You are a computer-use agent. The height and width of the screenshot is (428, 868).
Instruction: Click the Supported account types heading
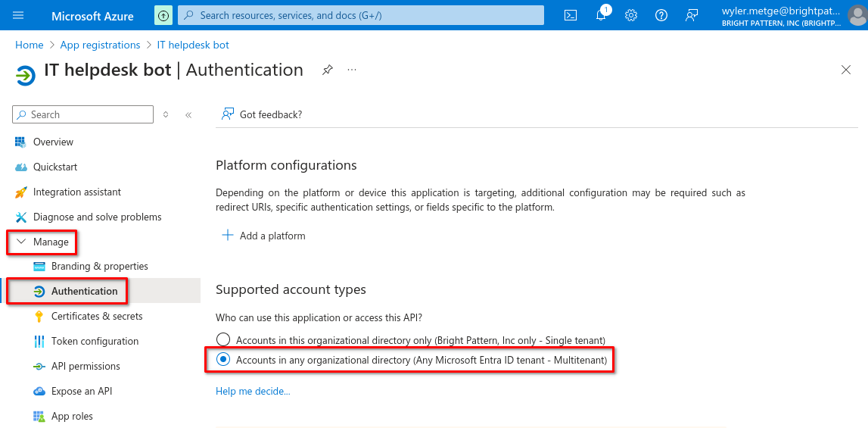click(291, 289)
